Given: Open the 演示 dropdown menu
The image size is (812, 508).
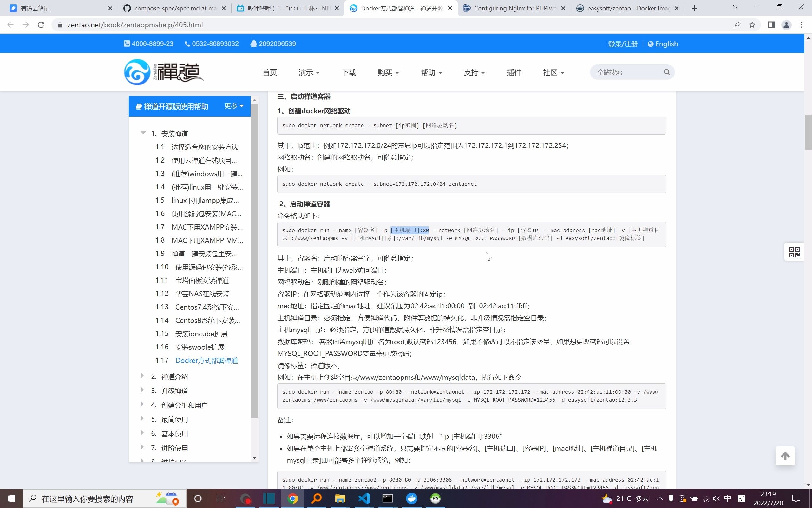Looking at the screenshot, I should click(309, 73).
